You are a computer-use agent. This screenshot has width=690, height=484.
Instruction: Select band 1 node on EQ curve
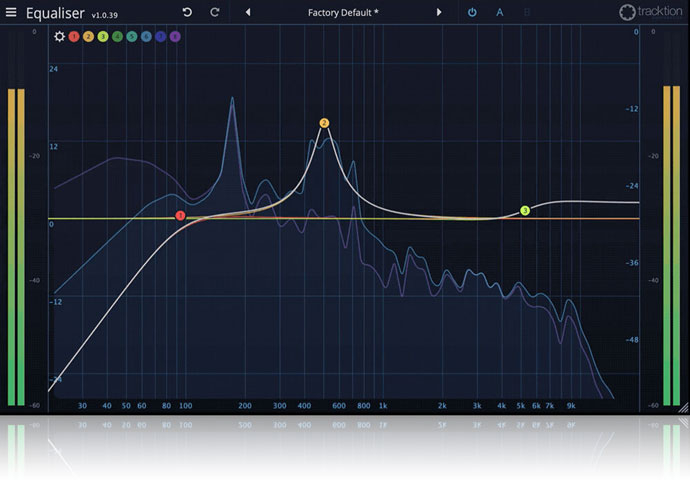pos(181,216)
